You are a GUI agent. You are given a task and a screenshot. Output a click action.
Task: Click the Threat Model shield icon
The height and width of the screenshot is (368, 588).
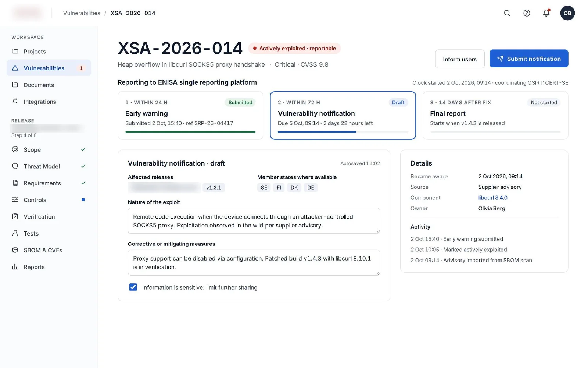pyautogui.click(x=15, y=166)
